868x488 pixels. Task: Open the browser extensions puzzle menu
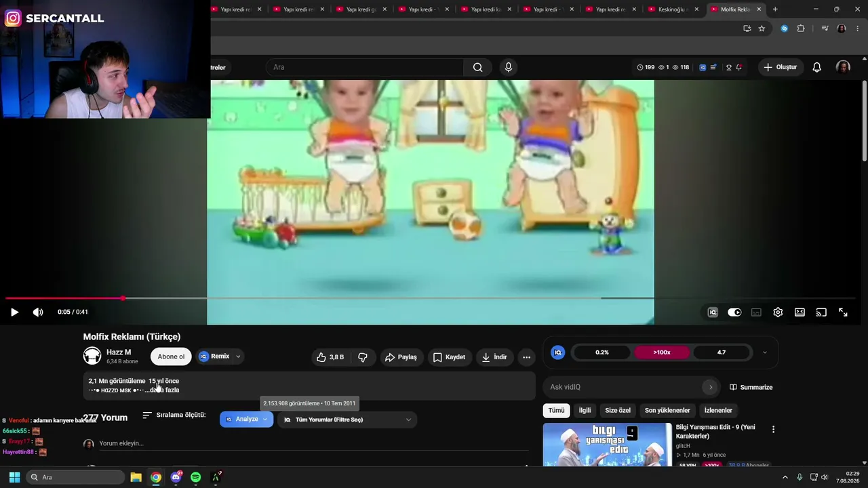coord(801,28)
